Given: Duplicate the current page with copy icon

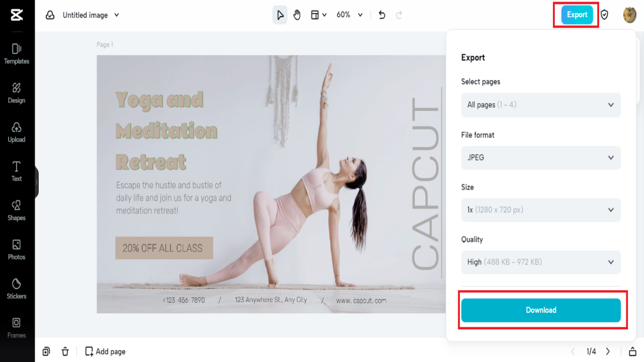Looking at the screenshot, I should (46, 351).
